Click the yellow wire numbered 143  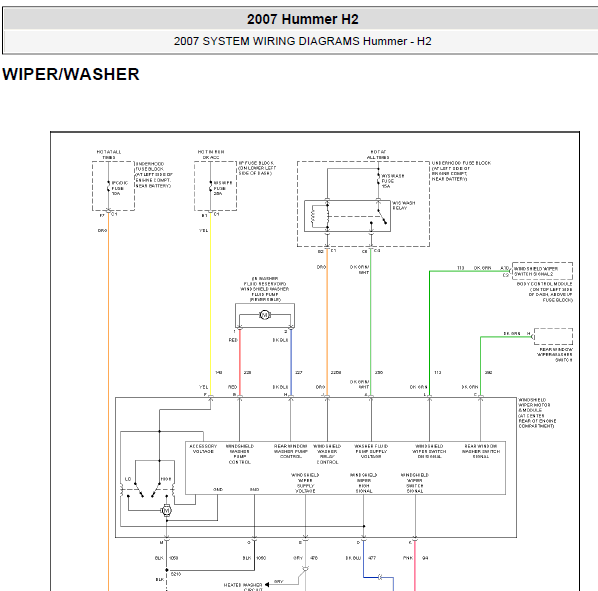click(x=211, y=305)
